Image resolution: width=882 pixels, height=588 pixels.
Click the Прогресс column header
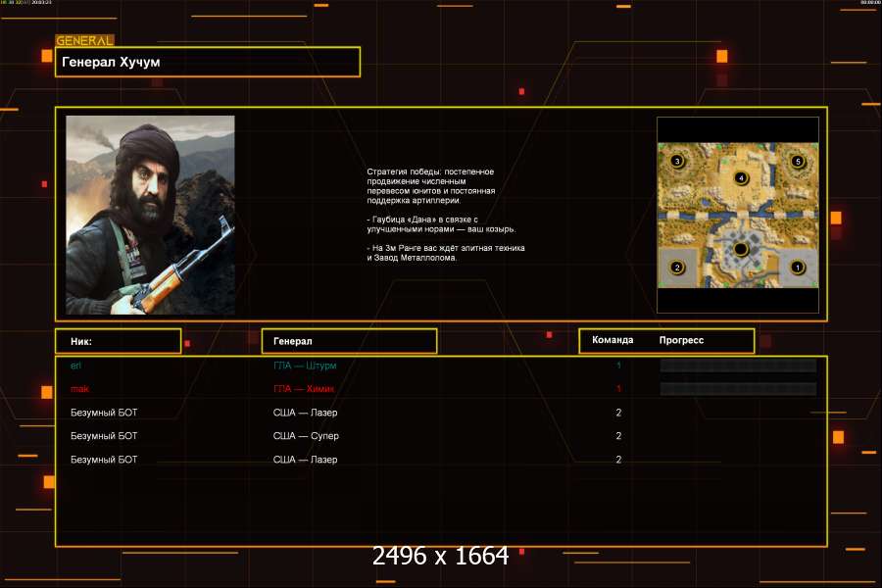[681, 340]
